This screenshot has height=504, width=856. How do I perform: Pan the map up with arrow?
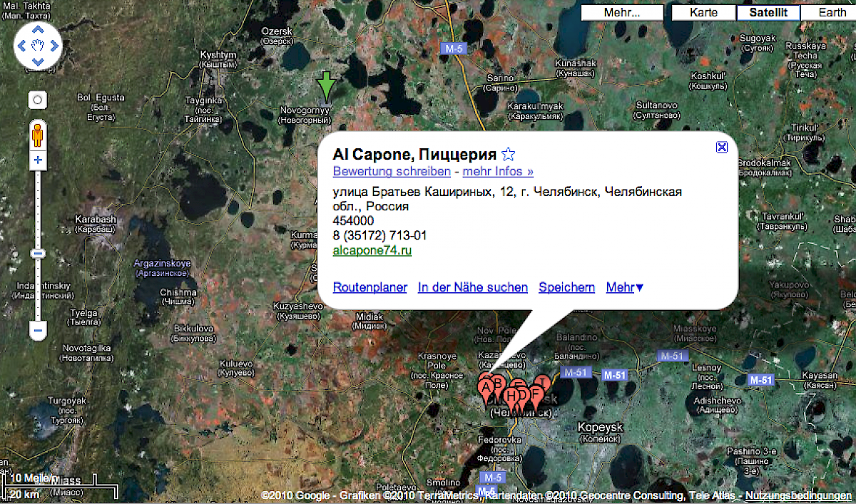point(38,29)
